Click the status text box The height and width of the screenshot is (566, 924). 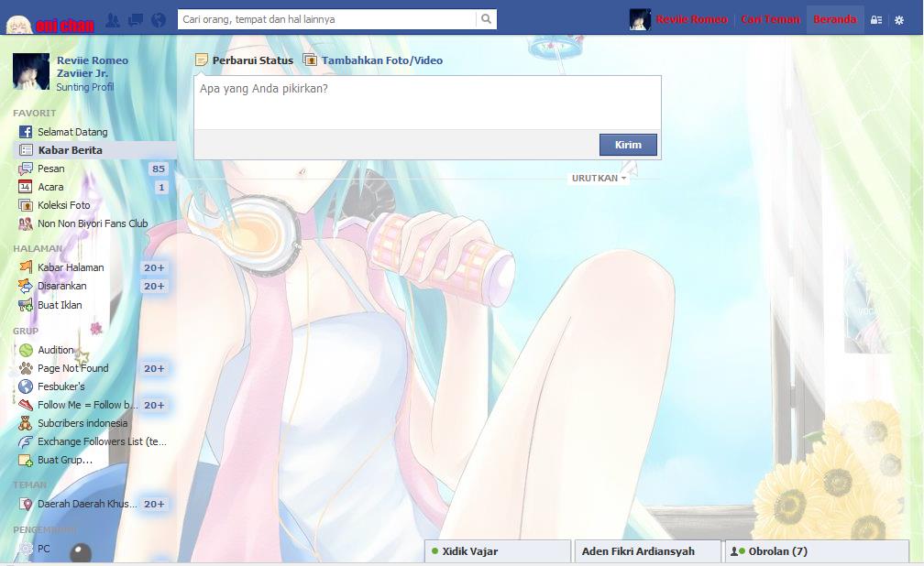pos(427,103)
